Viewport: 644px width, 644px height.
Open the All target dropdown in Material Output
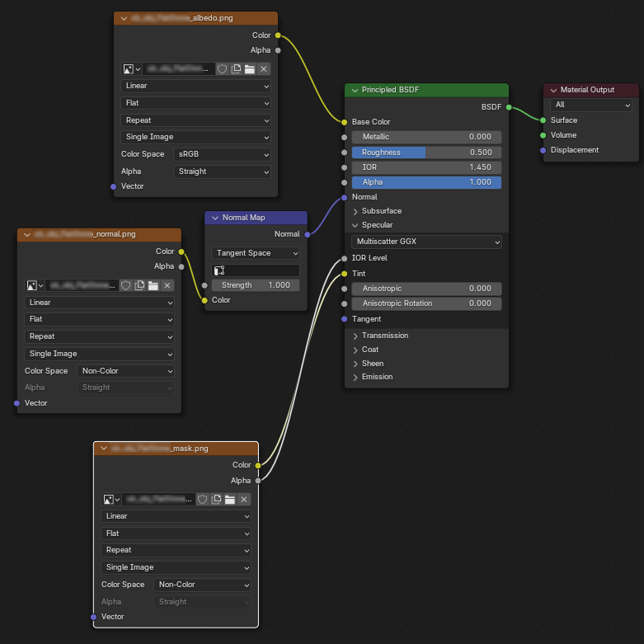tap(591, 105)
